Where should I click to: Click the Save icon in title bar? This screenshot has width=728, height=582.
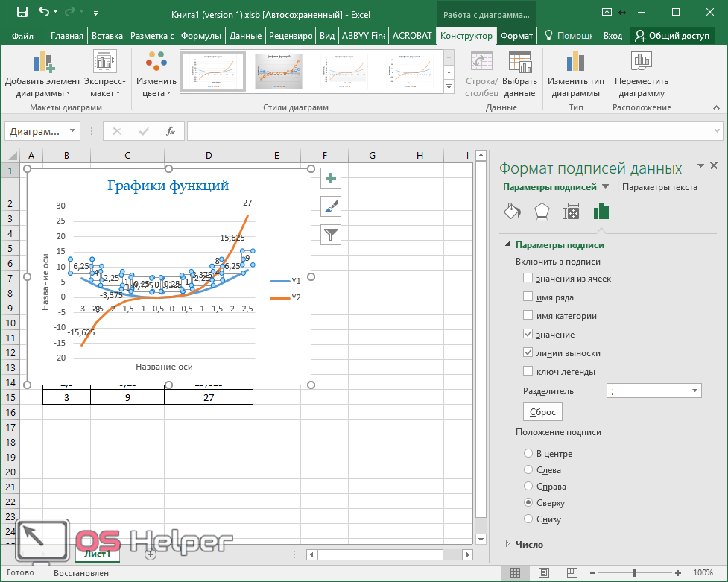point(22,12)
